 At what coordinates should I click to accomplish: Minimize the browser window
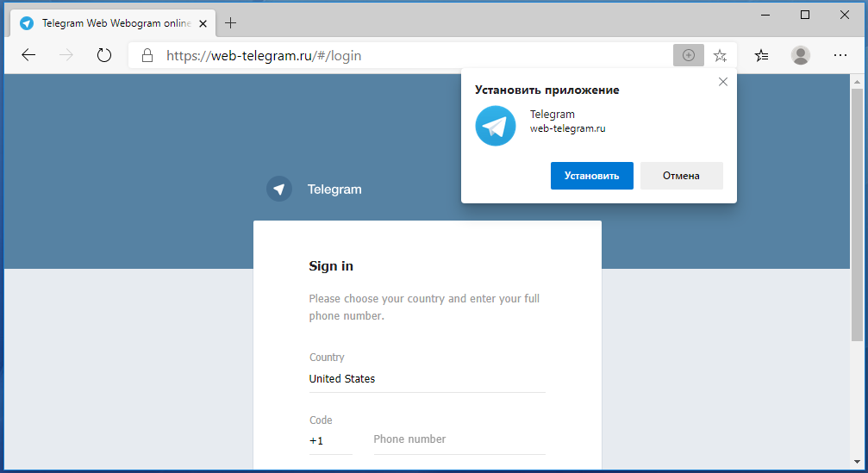[765, 15]
